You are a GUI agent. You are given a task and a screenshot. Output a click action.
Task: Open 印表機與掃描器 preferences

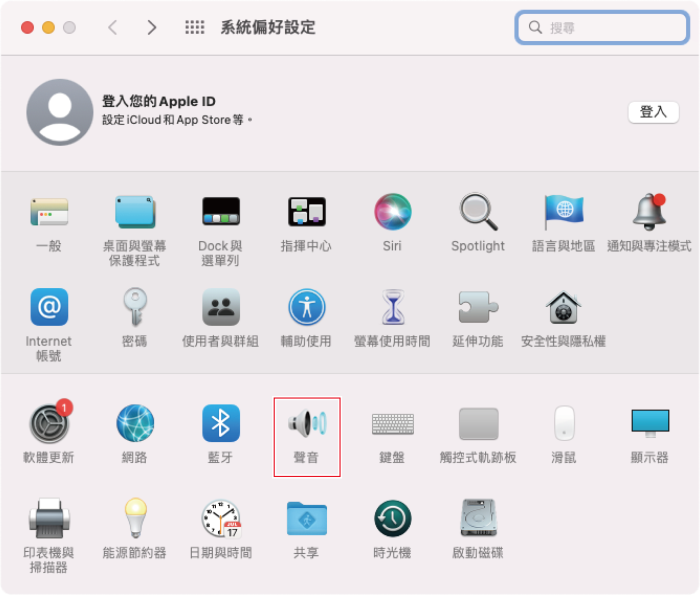pos(49,518)
